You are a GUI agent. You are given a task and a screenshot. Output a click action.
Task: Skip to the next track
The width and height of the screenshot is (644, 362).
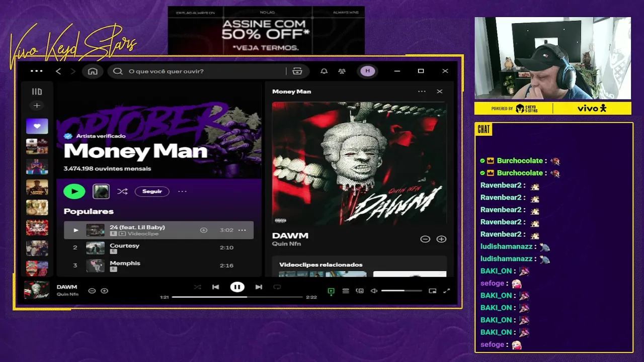259,287
